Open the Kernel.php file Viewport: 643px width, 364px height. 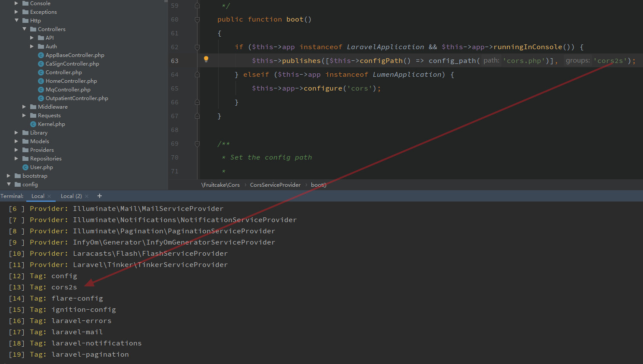51,124
